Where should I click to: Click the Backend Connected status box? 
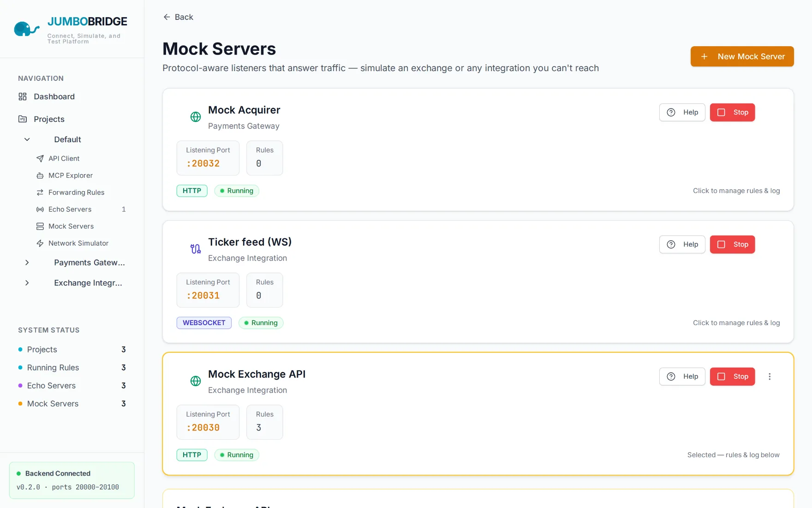click(72, 480)
